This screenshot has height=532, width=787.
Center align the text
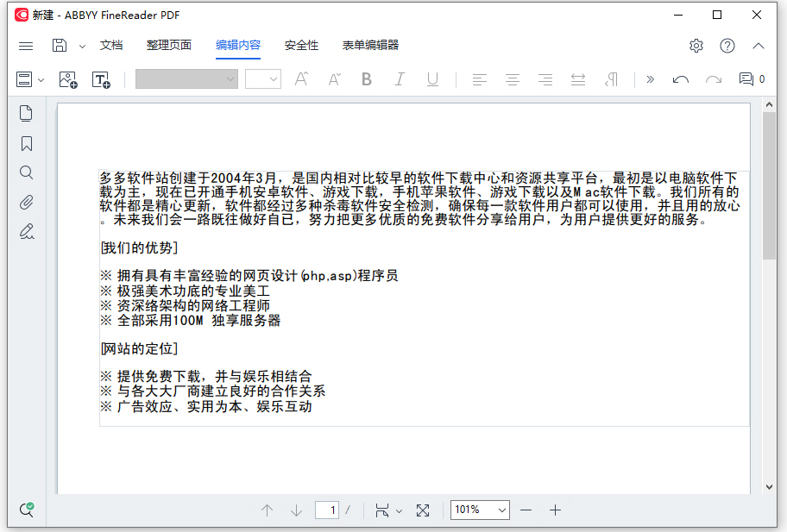point(513,79)
